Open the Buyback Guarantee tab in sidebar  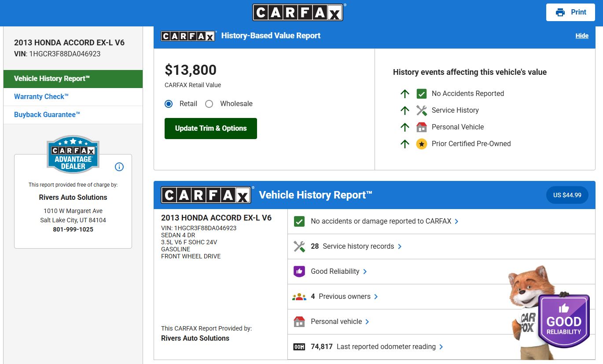coord(47,115)
